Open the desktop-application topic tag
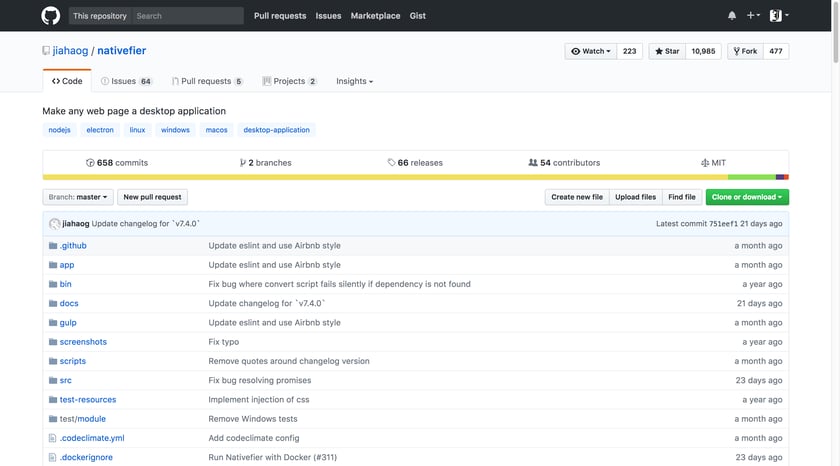The height and width of the screenshot is (466, 840). click(276, 130)
